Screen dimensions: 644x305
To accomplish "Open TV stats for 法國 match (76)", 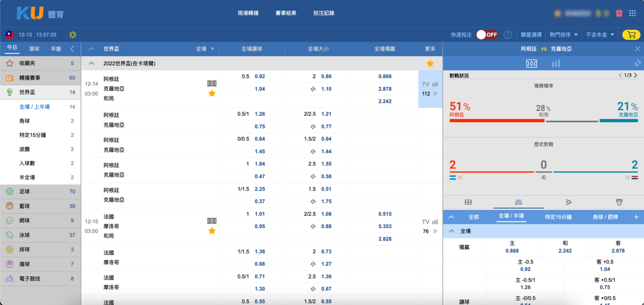I will pos(430,222).
